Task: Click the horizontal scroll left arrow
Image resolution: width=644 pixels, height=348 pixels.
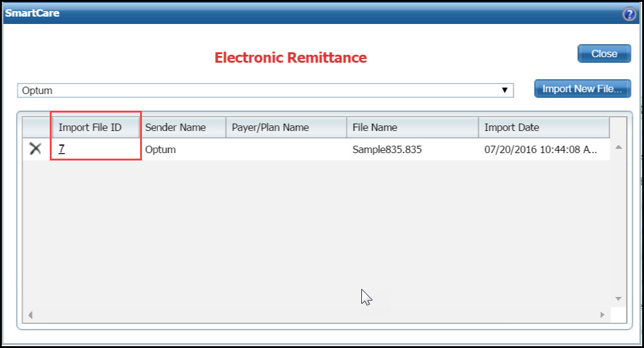Action: (x=30, y=315)
